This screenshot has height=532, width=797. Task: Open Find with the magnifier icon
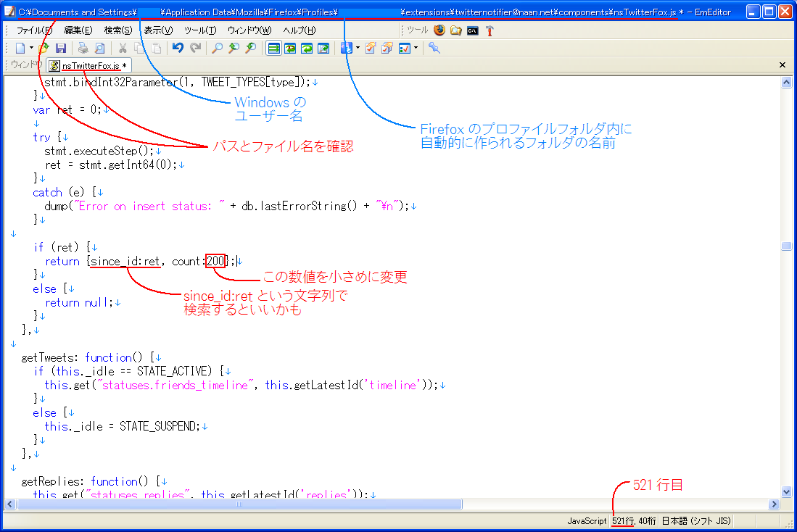(217, 48)
